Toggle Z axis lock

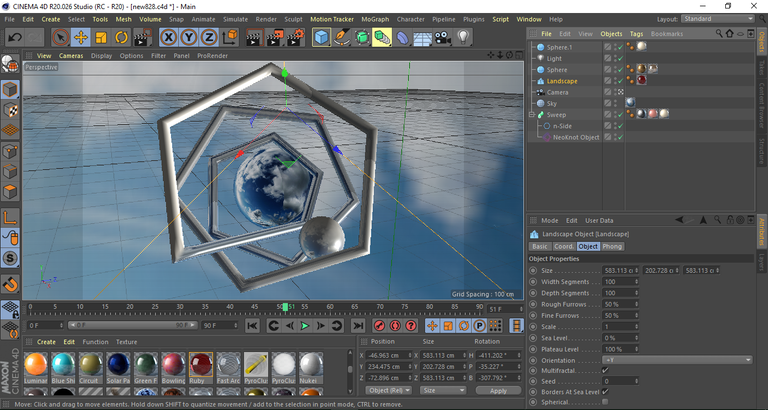pos(209,37)
